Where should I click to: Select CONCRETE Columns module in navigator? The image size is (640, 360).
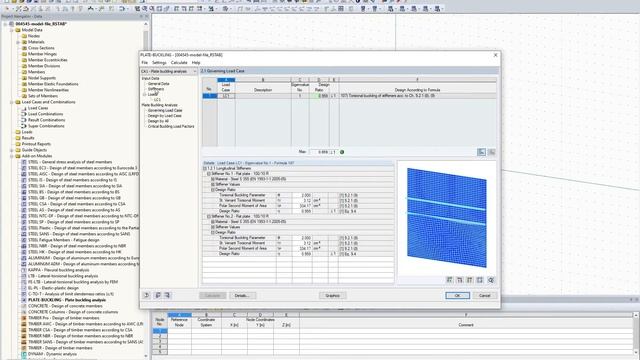tap(73, 312)
